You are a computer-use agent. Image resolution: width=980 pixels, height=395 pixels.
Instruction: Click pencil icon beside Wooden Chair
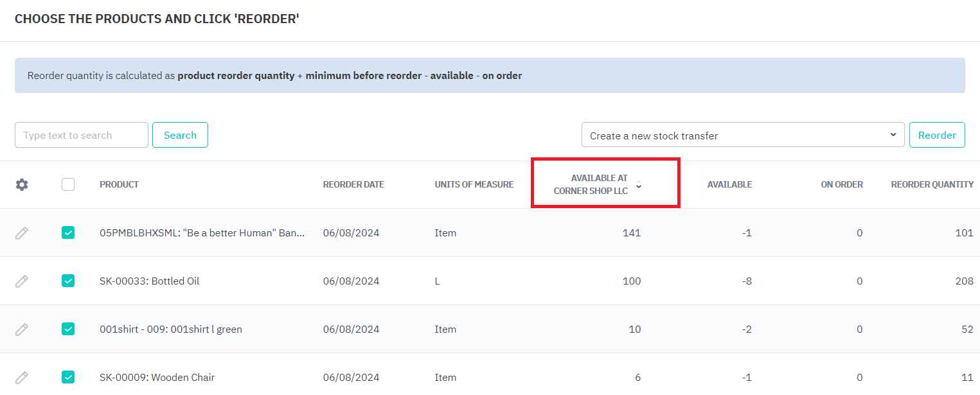tap(22, 378)
